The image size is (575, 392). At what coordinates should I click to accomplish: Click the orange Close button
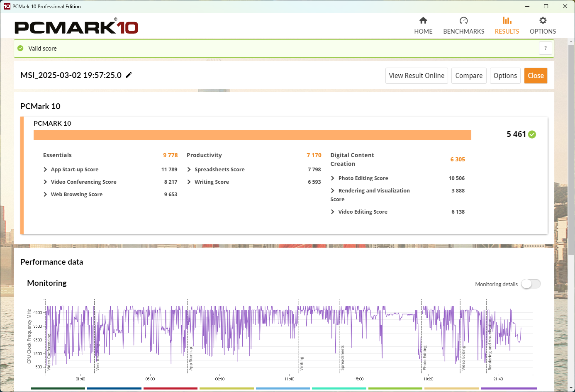[x=536, y=75]
